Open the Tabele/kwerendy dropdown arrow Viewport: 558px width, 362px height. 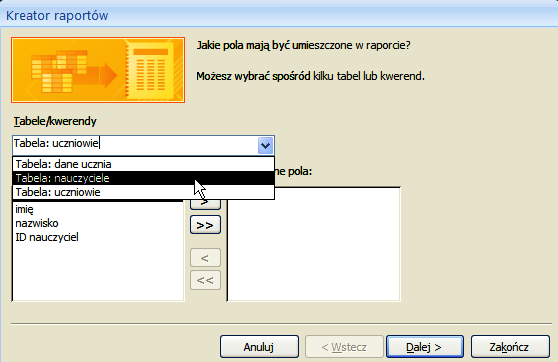pyautogui.click(x=265, y=145)
